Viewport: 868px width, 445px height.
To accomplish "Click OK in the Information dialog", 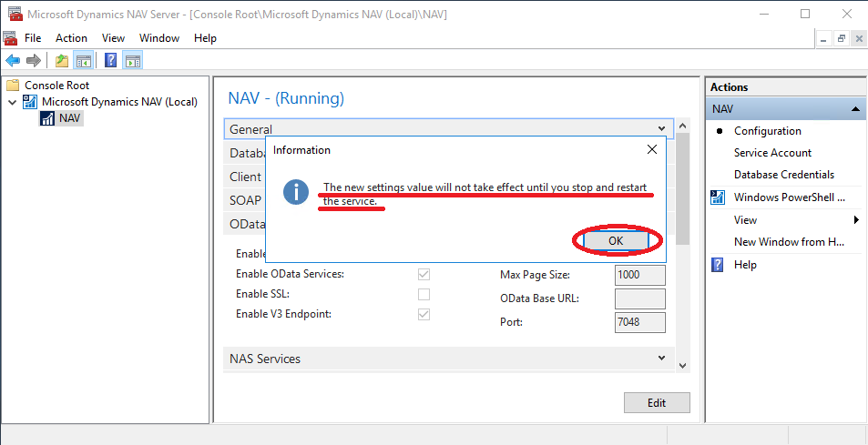I will tap(616, 240).
